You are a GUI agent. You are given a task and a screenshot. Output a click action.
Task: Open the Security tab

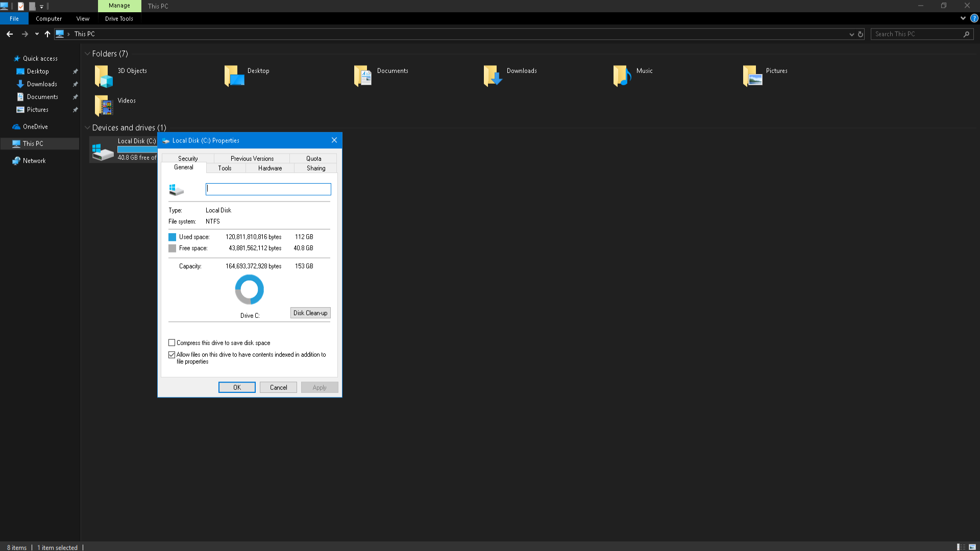click(x=188, y=159)
